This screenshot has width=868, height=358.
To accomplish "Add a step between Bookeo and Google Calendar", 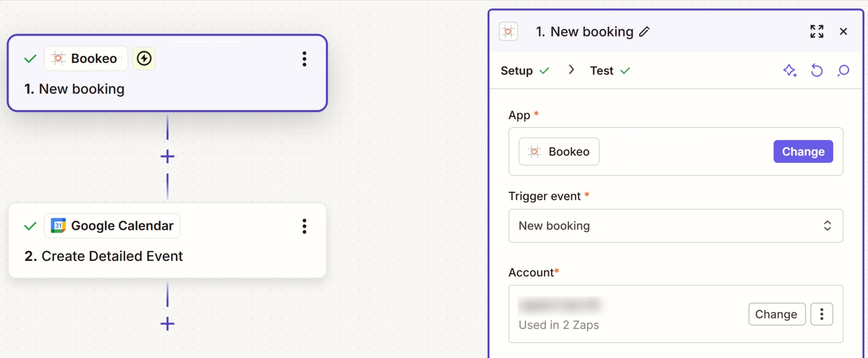I will tap(168, 156).
